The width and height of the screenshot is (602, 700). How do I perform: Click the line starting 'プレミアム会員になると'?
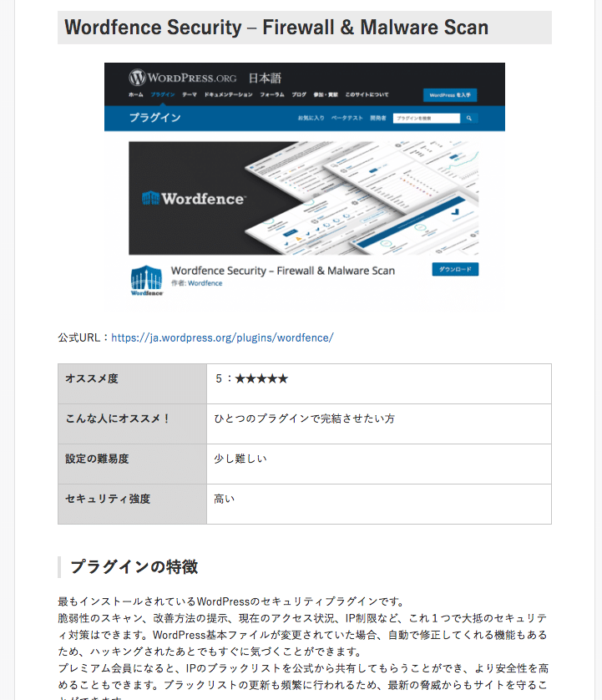tap(303, 668)
